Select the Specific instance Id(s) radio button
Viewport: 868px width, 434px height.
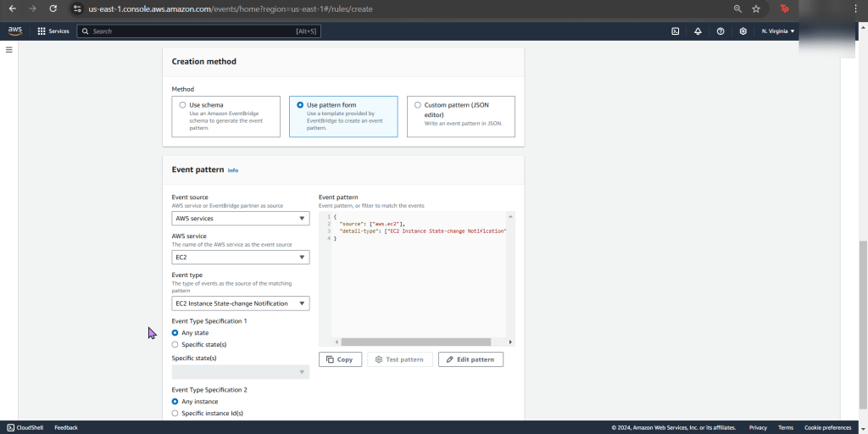point(175,413)
